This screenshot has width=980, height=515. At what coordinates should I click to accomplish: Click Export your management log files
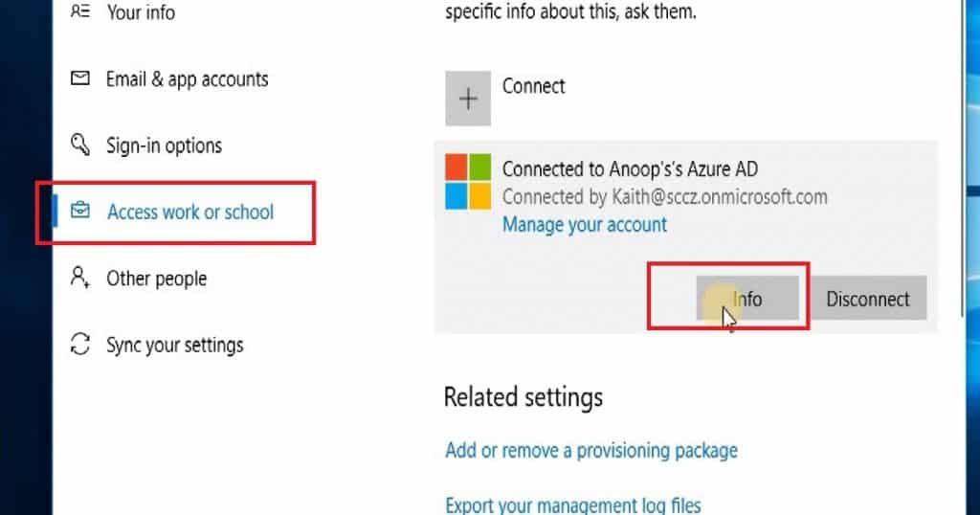point(573,504)
